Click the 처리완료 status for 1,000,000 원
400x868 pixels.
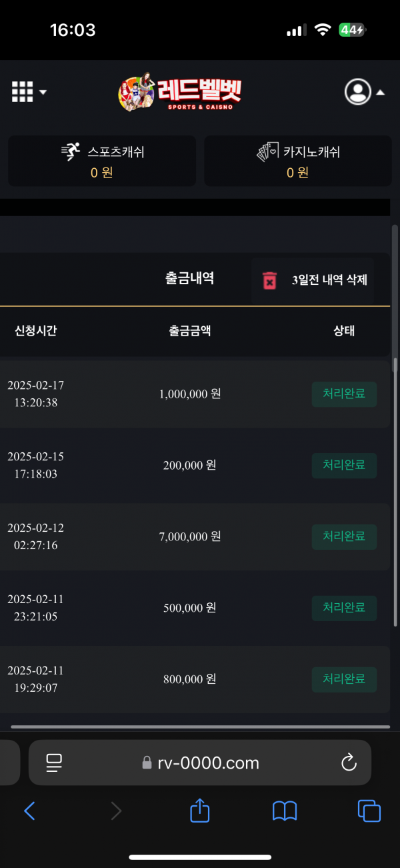point(344,394)
